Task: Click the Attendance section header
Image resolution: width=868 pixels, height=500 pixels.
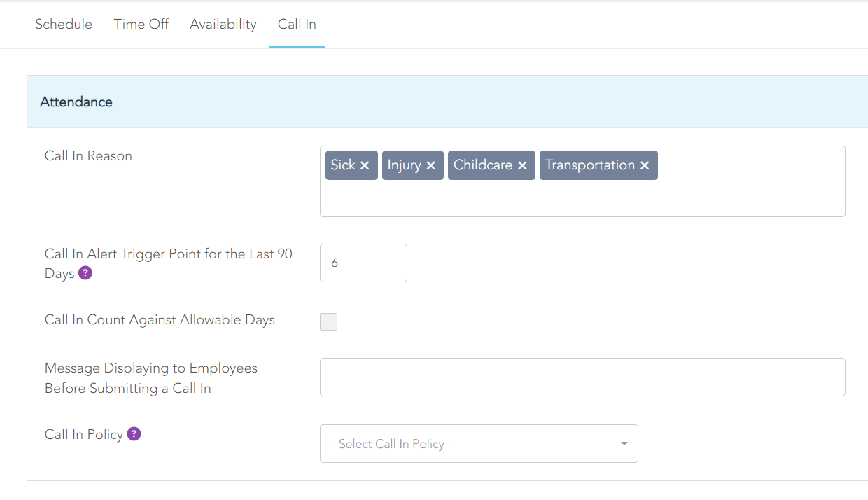Action: point(447,102)
